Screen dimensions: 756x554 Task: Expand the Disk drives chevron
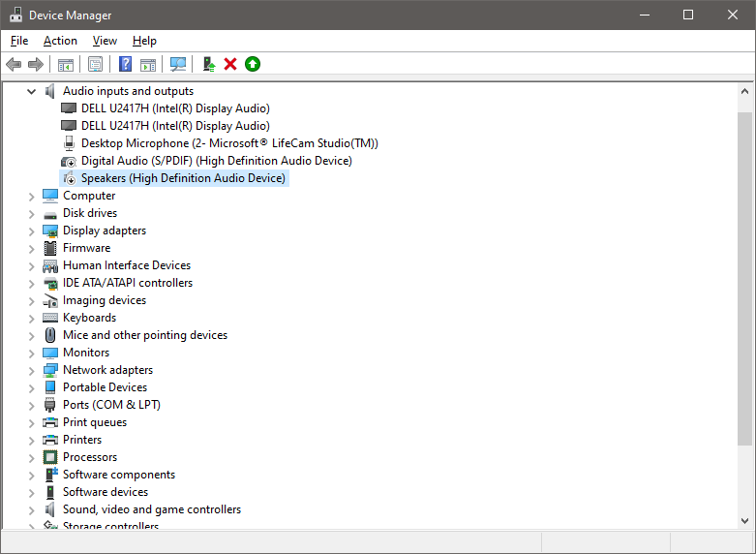point(31,214)
